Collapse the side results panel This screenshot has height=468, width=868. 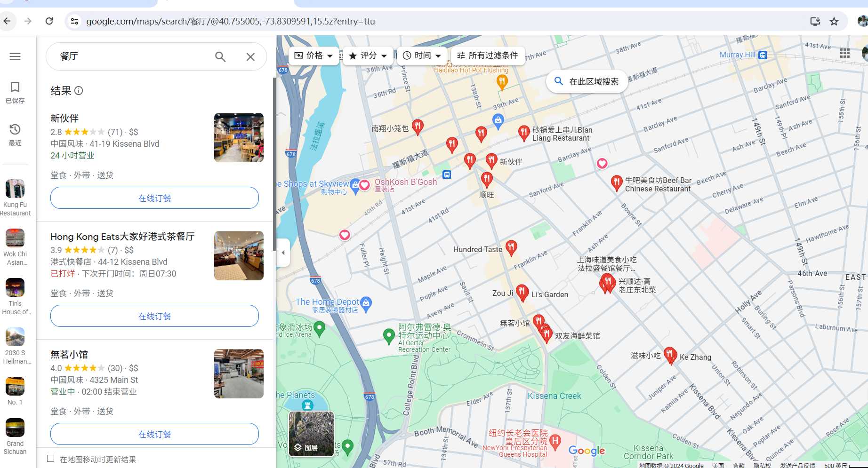[283, 253]
